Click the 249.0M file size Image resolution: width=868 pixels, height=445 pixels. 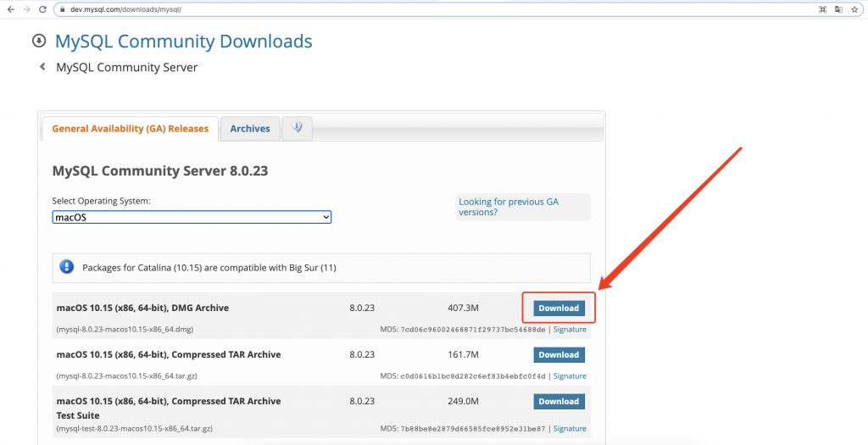[463, 401]
